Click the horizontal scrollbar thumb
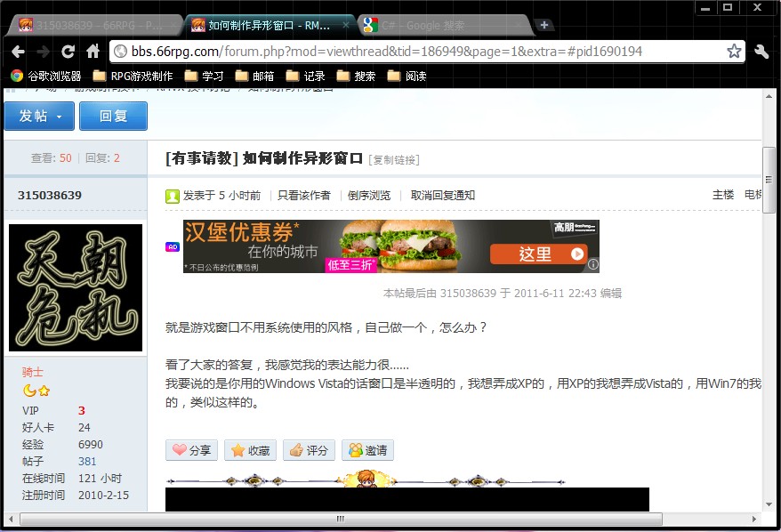781x532 pixels. (341, 519)
